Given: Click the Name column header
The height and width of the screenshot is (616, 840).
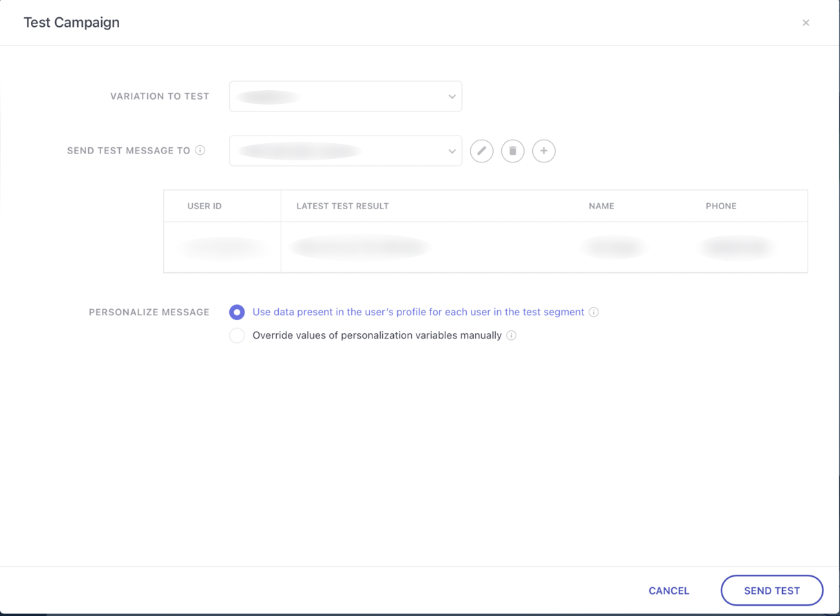Looking at the screenshot, I should [602, 206].
